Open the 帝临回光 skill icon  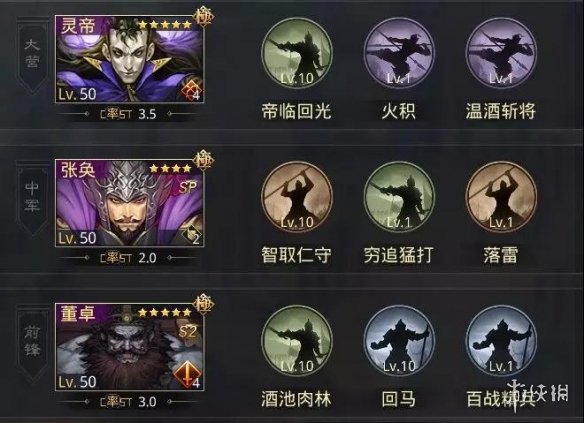(296, 53)
